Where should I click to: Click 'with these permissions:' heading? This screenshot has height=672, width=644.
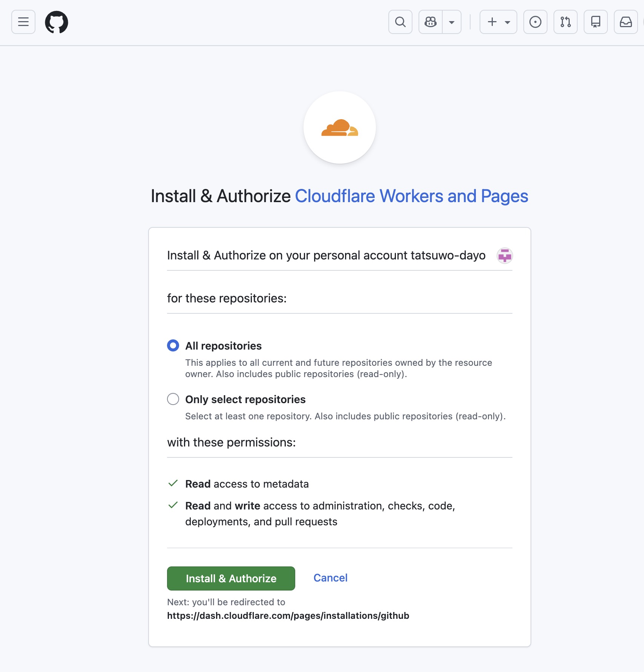[232, 442]
